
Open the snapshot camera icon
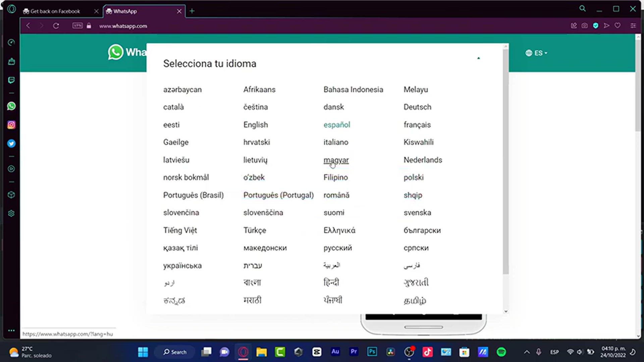pyautogui.click(x=585, y=26)
